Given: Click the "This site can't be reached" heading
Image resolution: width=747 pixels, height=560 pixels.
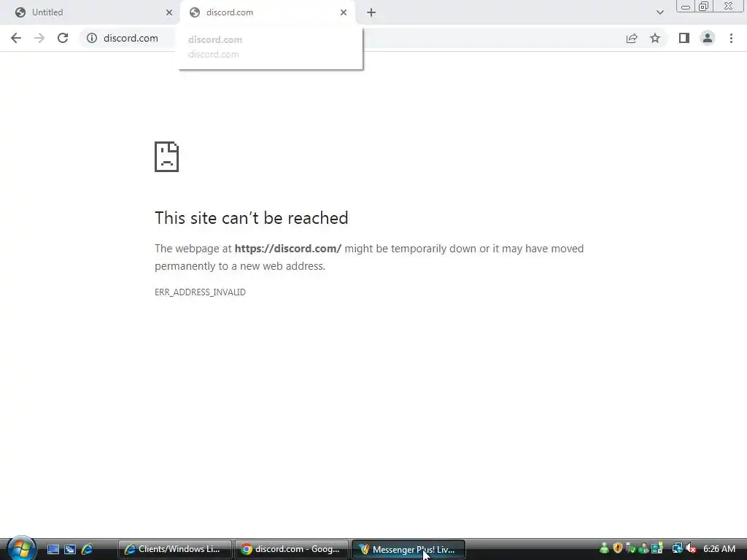Looking at the screenshot, I should click(x=251, y=217).
